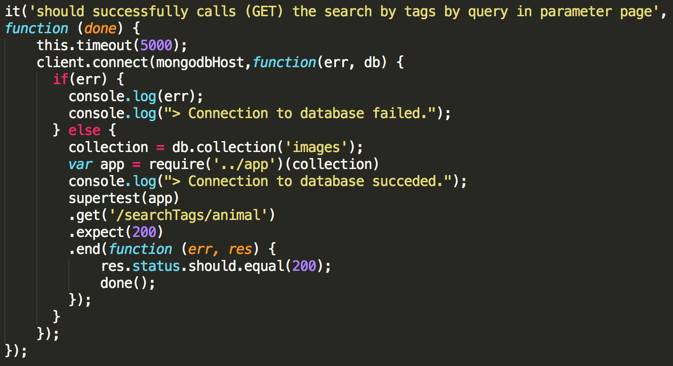
Task: Click the '/searchTags/animal' route string
Action: click(x=188, y=215)
